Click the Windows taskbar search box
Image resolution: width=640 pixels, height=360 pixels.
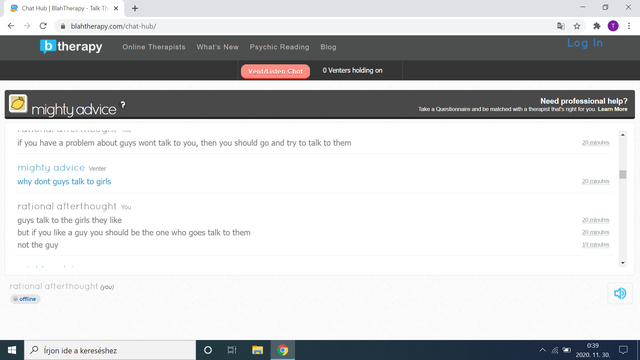pyautogui.click(x=110, y=350)
